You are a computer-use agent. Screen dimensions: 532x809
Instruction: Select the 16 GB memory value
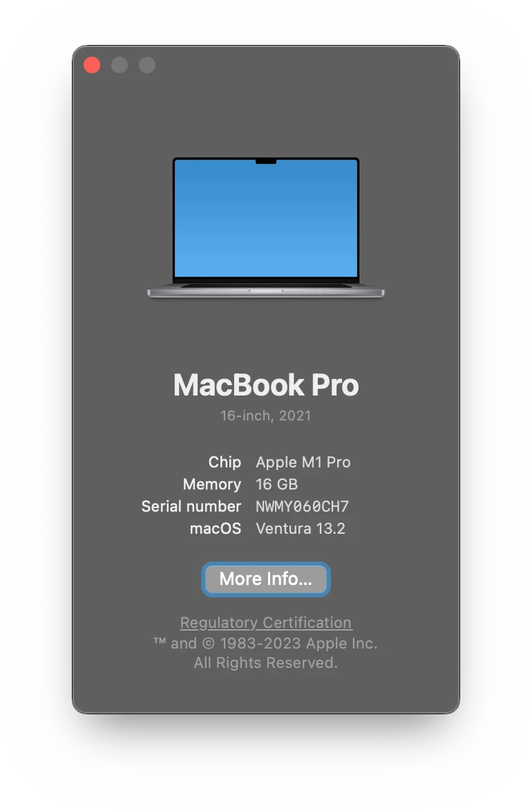277,484
